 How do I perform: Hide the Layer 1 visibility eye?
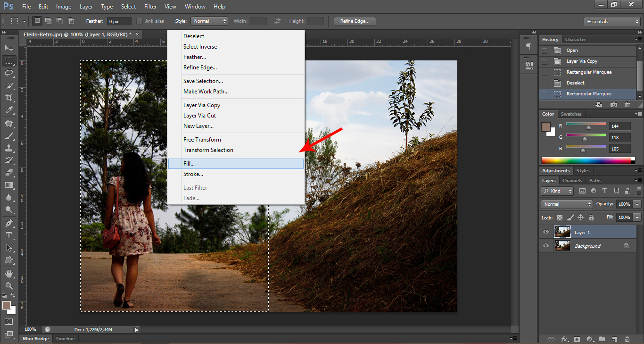point(546,232)
